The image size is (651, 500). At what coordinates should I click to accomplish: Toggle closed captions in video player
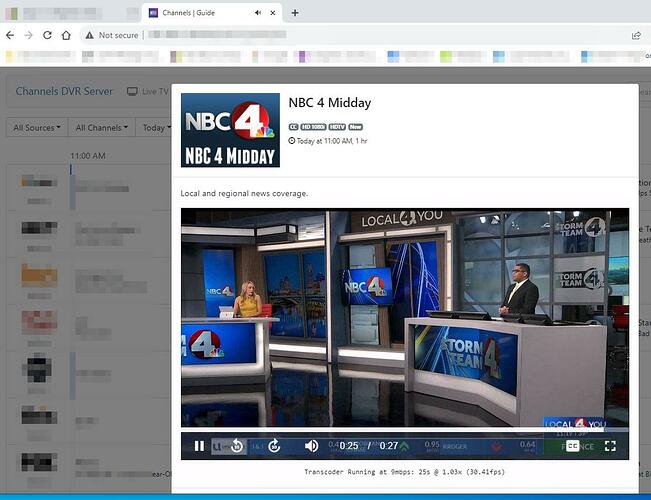572,446
